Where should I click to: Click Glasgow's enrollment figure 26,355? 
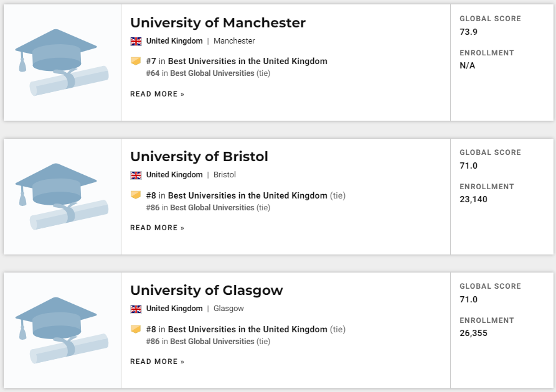coord(473,334)
